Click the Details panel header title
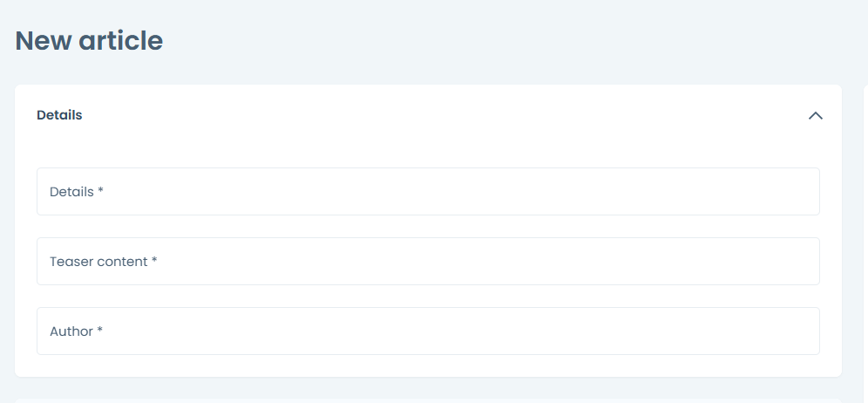 click(59, 115)
